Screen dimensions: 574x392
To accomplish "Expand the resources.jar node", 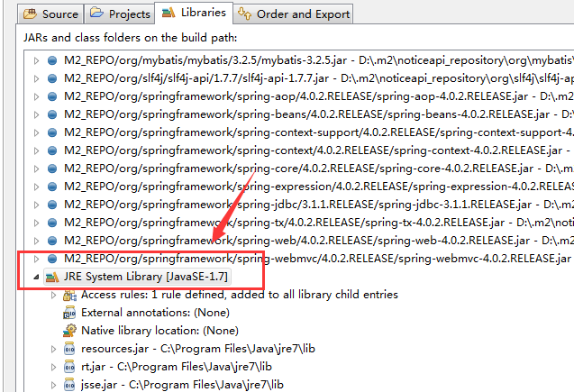I will pyautogui.click(x=53, y=349).
